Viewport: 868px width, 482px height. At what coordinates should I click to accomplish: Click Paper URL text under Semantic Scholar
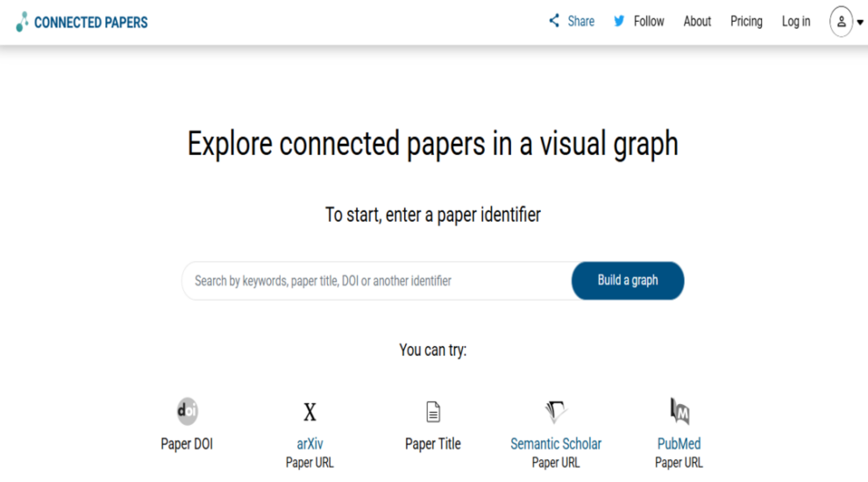pyautogui.click(x=556, y=463)
